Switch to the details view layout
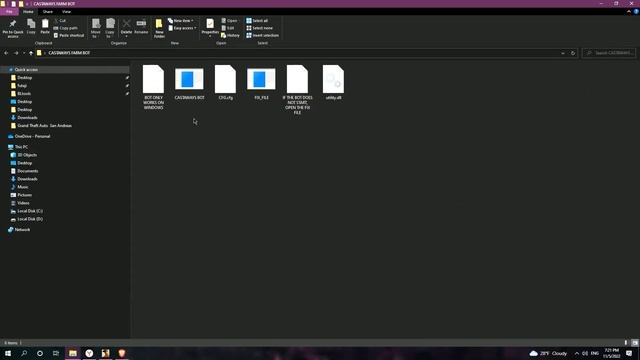The height and width of the screenshot is (360, 640). coord(626,343)
